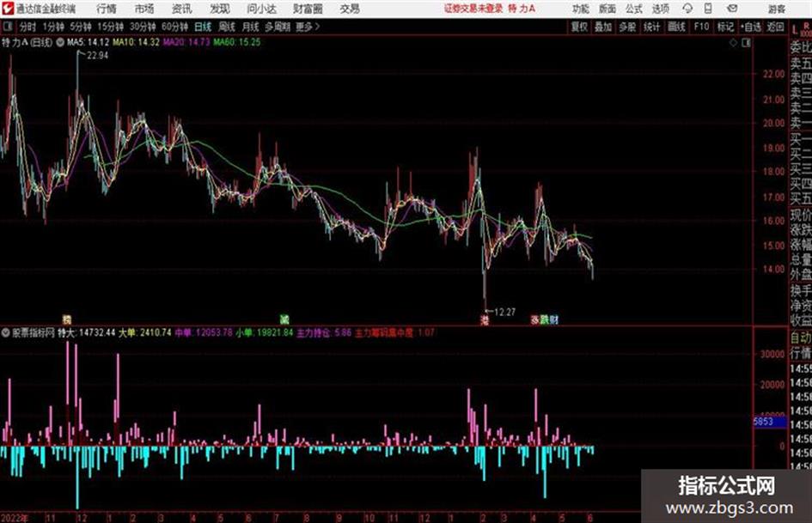The width and height of the screenshot is (812, 523).
Task: Click the 大单: 2410.74 indicator value
Action: click(145, 333)
